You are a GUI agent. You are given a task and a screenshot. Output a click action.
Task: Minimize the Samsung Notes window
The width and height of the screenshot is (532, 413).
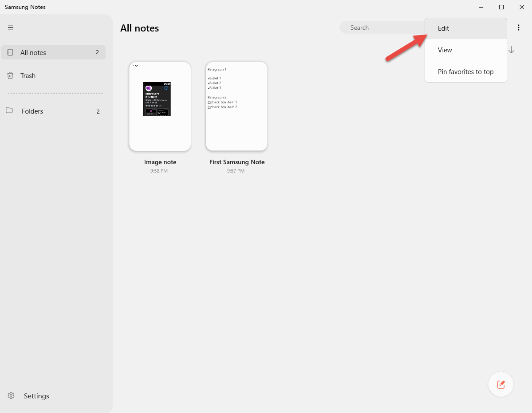coord(481,7)
